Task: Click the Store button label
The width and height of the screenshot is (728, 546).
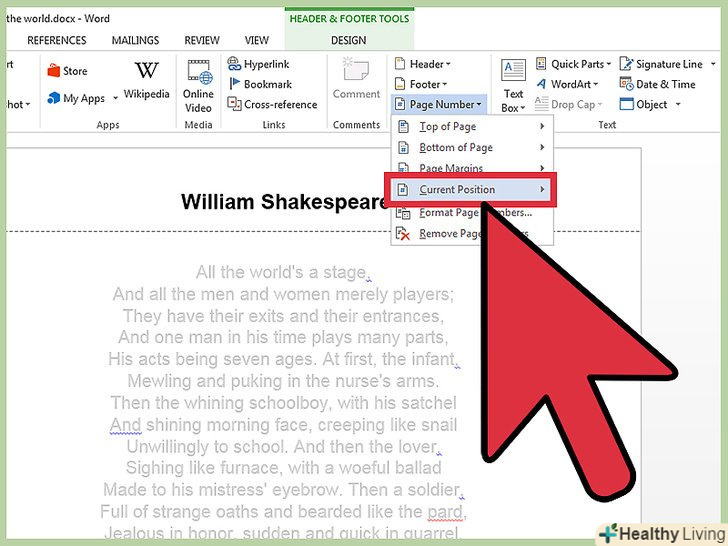Action: click(75, 71)
